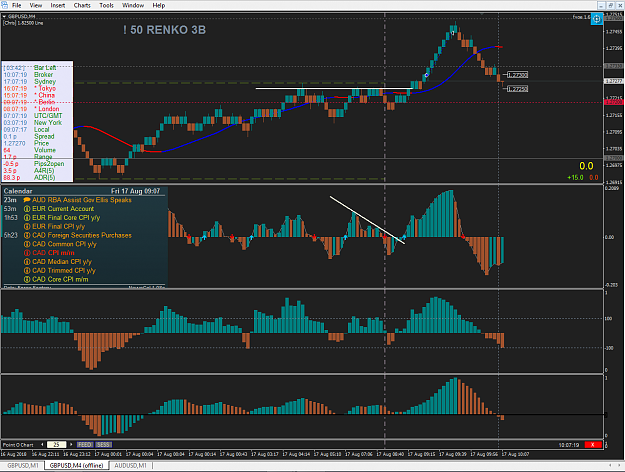
Task: Click the 1.27300 price label box
Action: 517,75
